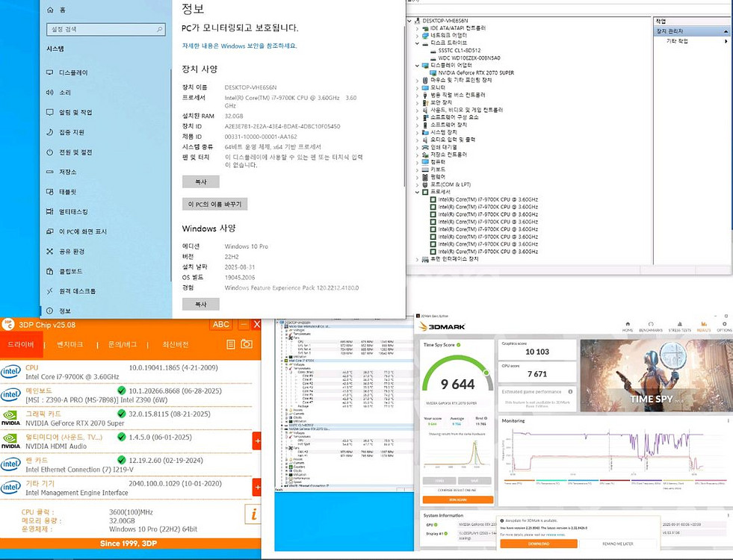Click the Settings content vertical scrollbar
Viewport: 733px width, 560px height.
point(404,105)
